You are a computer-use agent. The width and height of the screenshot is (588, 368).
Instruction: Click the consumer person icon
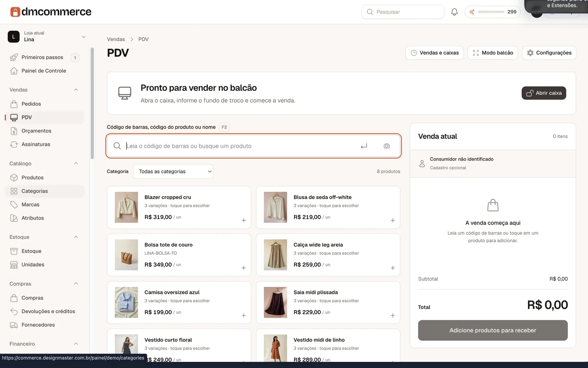coord(422,164)
